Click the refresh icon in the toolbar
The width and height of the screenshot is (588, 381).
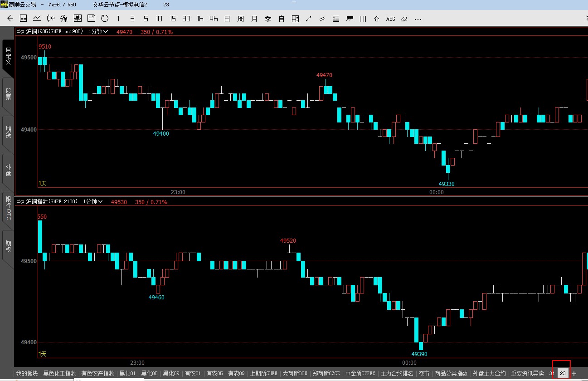105,19
